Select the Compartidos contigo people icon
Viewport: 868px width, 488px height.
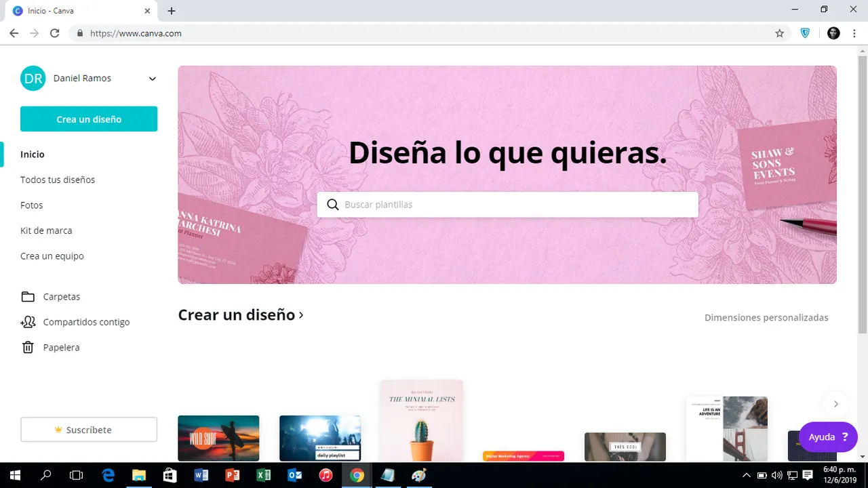coord(28,322)
